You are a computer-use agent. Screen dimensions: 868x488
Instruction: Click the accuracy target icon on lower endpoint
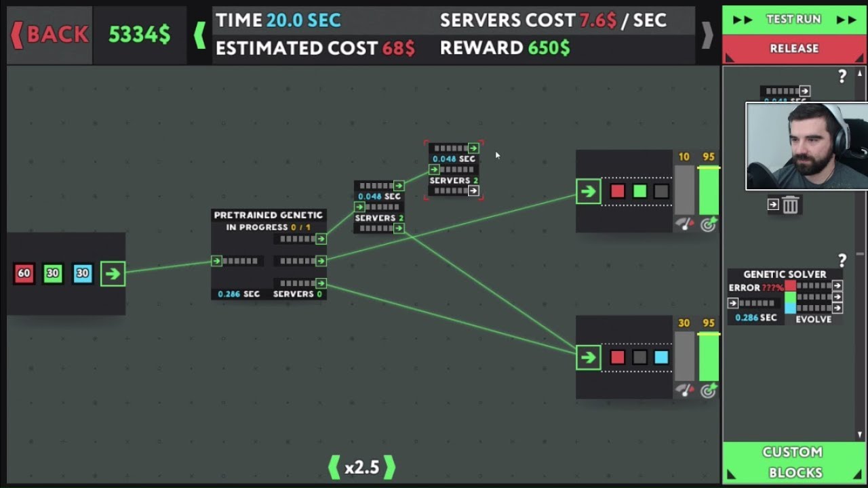coord(709,390)
